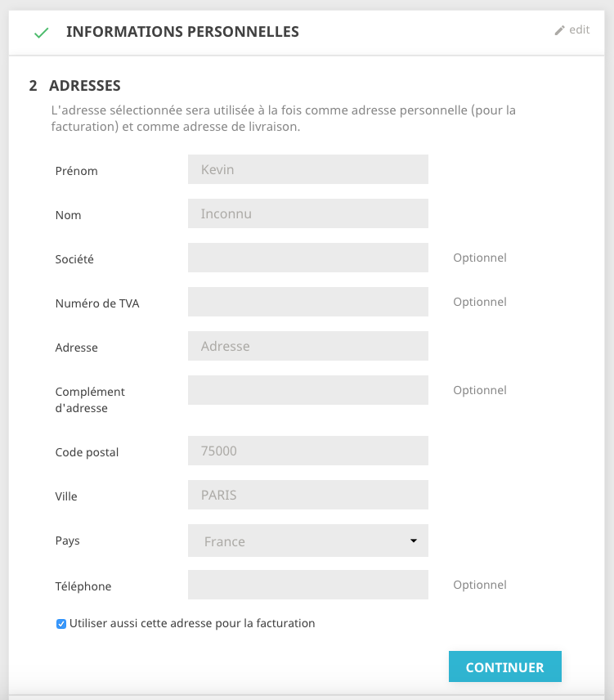Image resolution: width=614 pixels, height=700 pixels.
Task: Focus the Prénom input field
Action: click(308, 169)
